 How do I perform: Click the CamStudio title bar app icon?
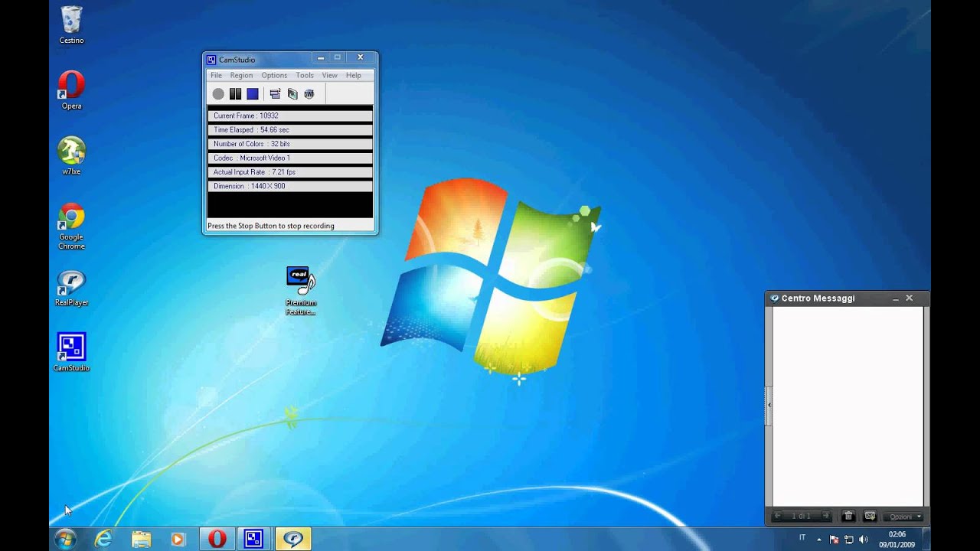[x=212, y=60]
